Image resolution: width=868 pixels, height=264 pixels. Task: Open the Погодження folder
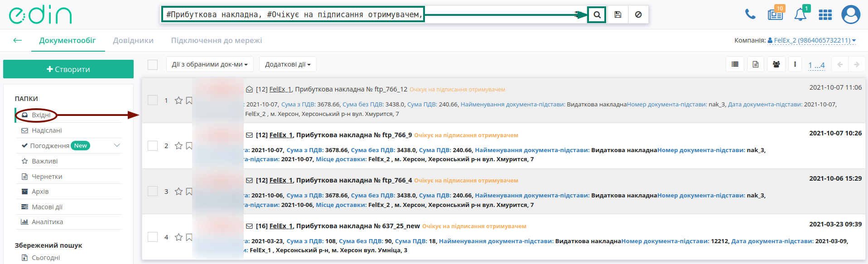click(49, 146)
